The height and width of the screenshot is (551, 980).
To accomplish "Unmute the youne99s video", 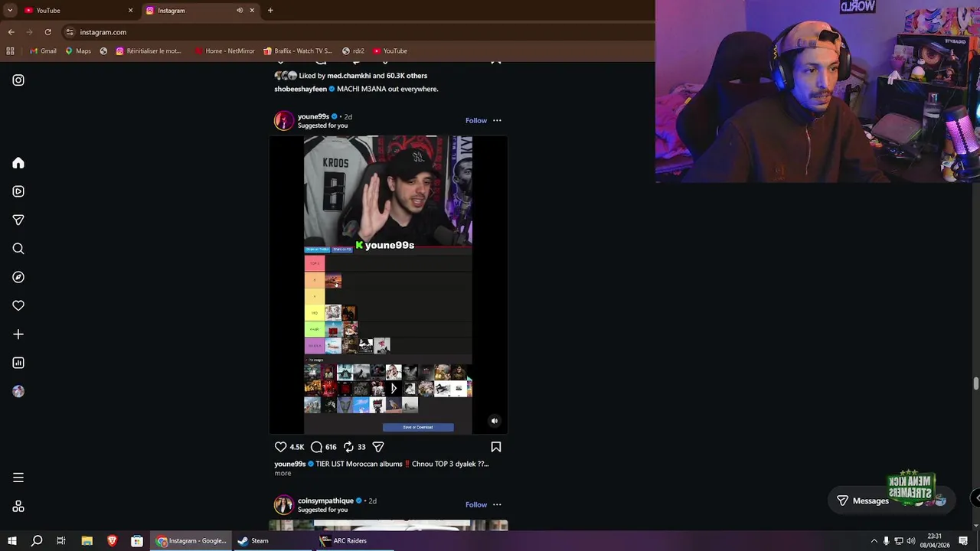I will [495, 421].
